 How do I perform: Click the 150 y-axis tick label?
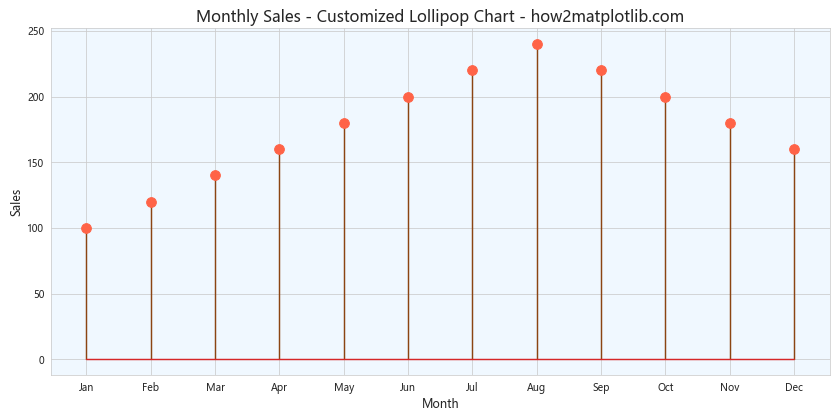pyautogui.click(x=36, y=163)
